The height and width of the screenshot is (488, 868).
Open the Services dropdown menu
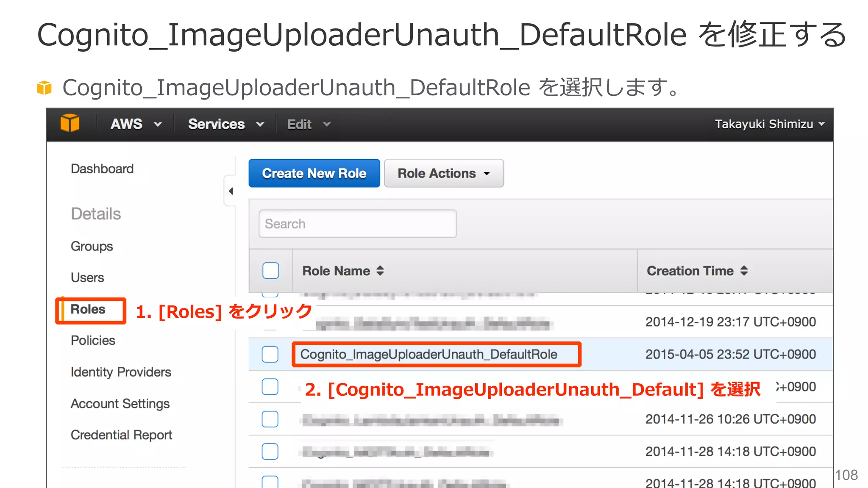tap(226, 124)
